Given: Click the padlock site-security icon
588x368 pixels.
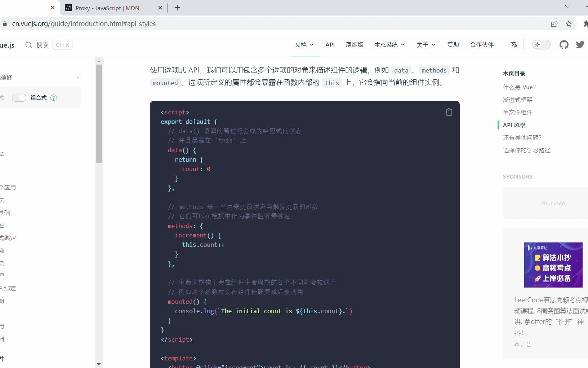Looking at the screenshot, I should click(5, 24).
